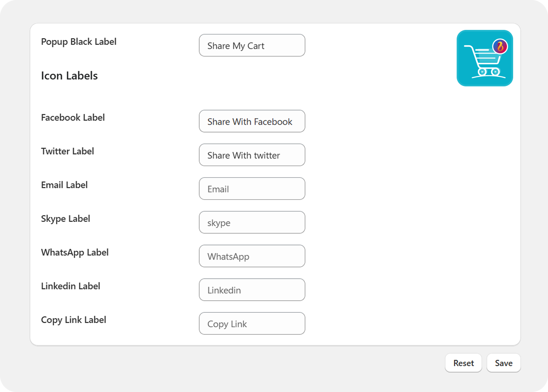This screenshot has height=392, width=548.
Task: Click the Skype Label text
Action: click(65, 218)
